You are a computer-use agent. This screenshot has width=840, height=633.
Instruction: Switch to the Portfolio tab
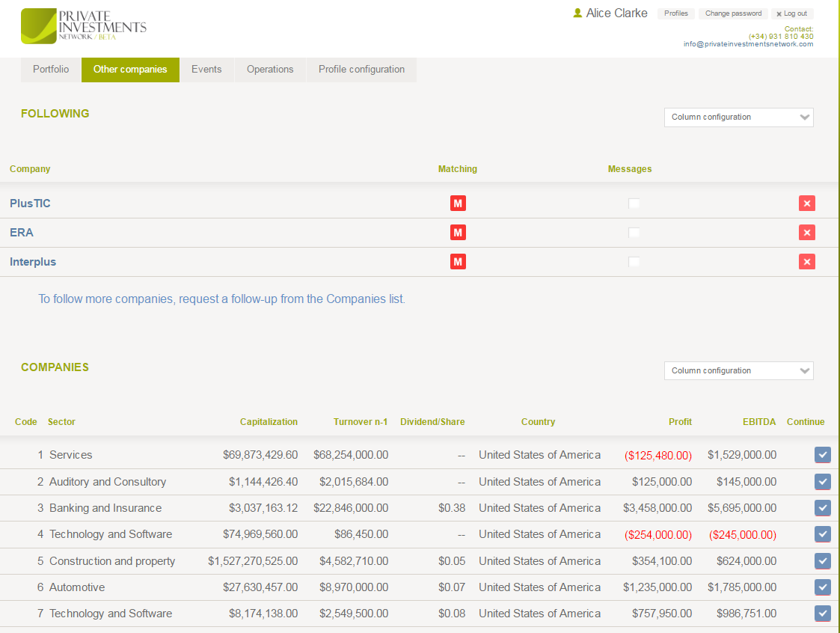pos(51,70)
